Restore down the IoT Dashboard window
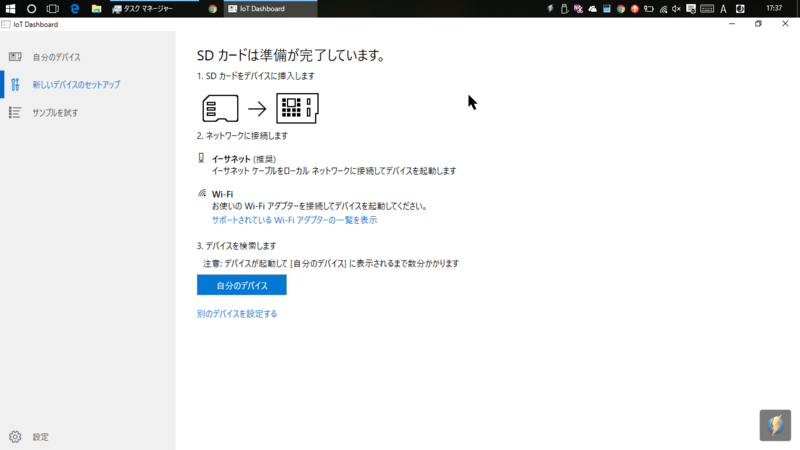Viewport: 800px width, 450px height. click(758, 24)
